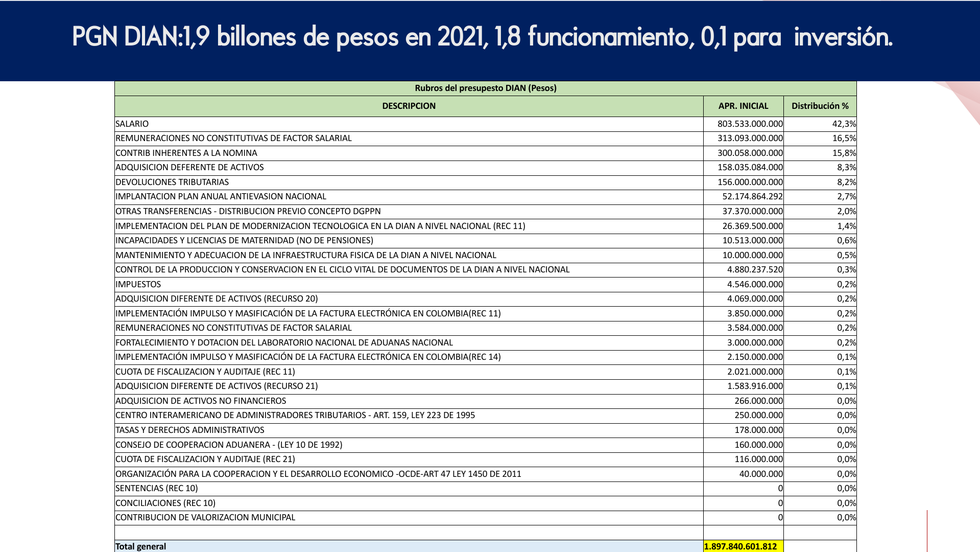Select IMPLANTACION PLAN ANUAL ANTIEVASION NACIONAL row

[221, 196]
